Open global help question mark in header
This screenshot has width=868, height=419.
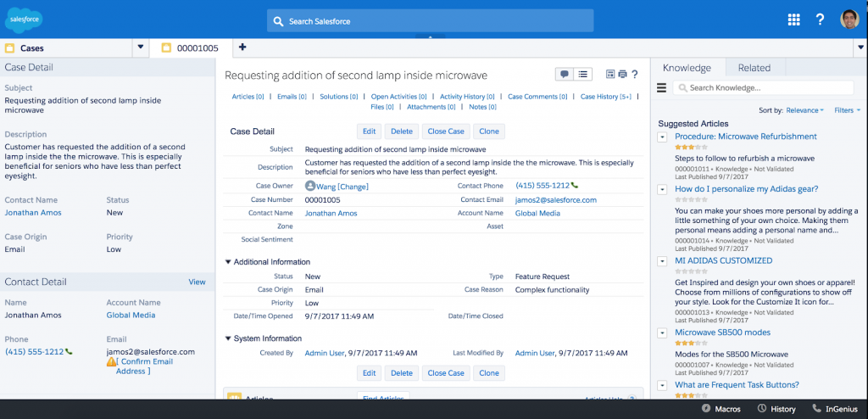[821, 20]
